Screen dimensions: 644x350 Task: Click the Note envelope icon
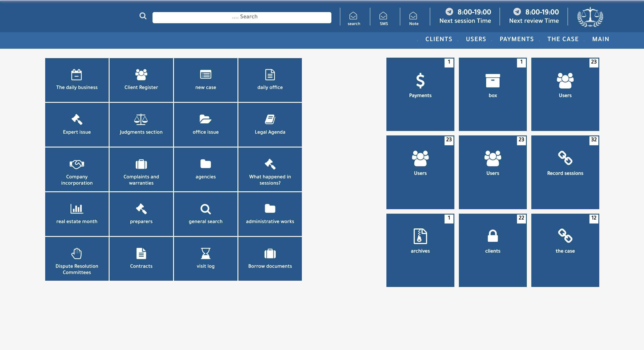point(413,18)
